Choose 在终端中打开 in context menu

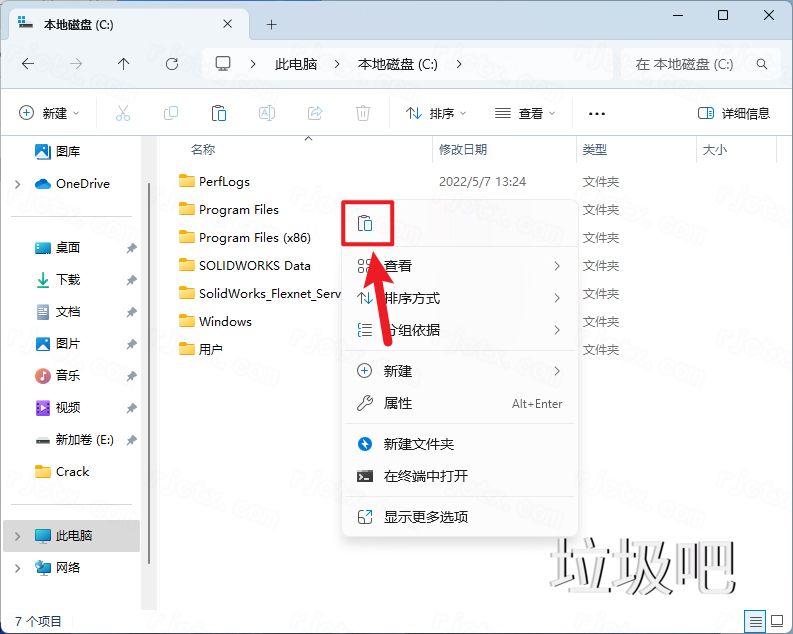pyautogui.click(x=460, y=476)
